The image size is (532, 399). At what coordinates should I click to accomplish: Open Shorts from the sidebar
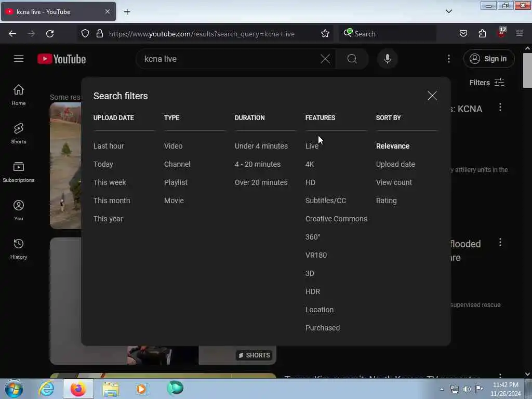(x=19, y=134)
